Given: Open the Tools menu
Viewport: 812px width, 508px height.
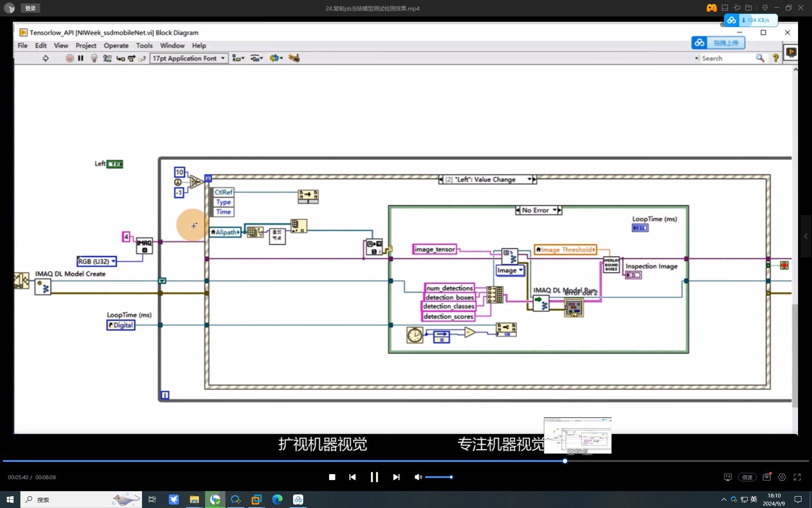Looking at the screenshot, I should 144,46.
